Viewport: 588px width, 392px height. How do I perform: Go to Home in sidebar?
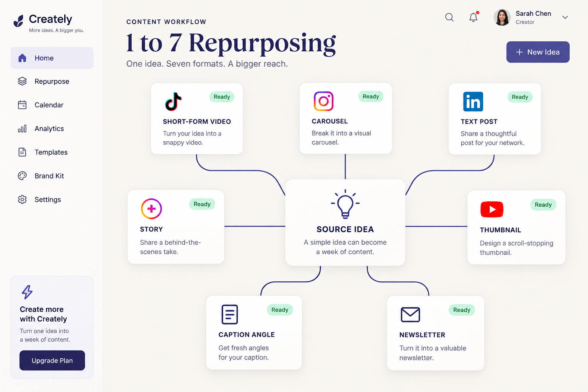(52, 58)
